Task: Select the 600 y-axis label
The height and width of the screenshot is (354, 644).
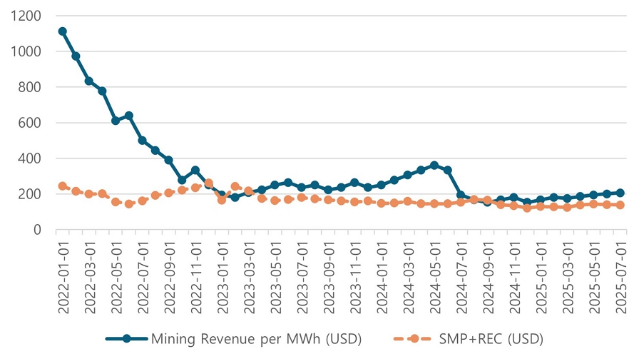Action: [x=30, y=123]
